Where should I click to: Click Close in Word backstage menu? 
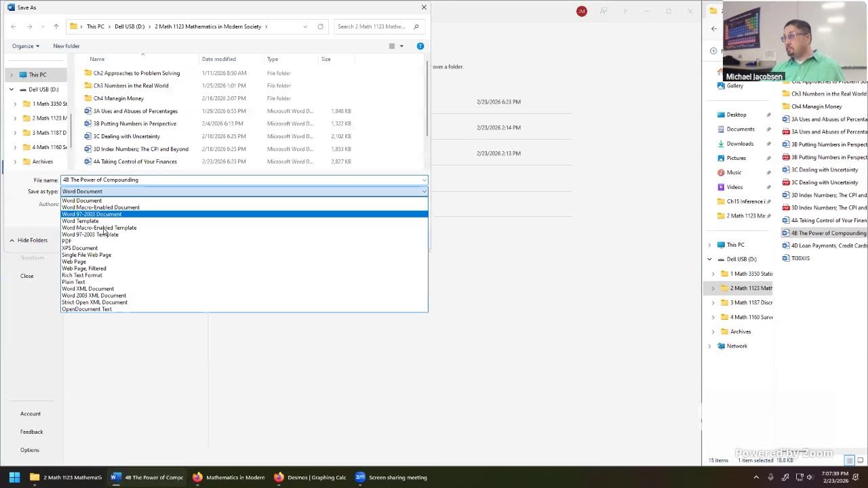pyautogui.click(x=27, y=276)
